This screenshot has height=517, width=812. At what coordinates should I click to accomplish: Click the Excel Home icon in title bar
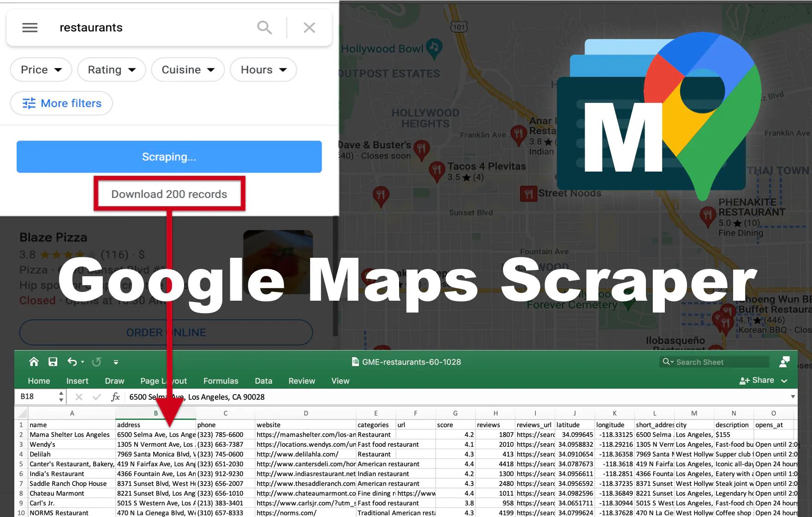click(x=34, y=362)
